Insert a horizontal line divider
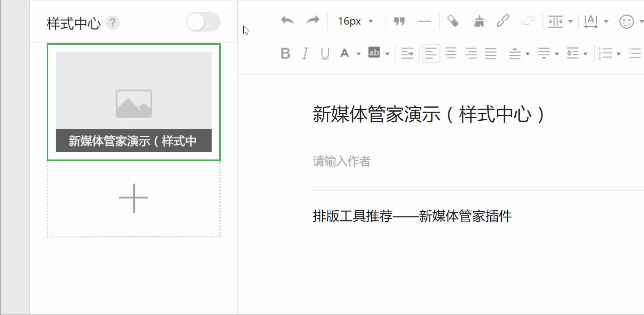The height and width of the screenshot is (315, 644). (x=425, y=21)
